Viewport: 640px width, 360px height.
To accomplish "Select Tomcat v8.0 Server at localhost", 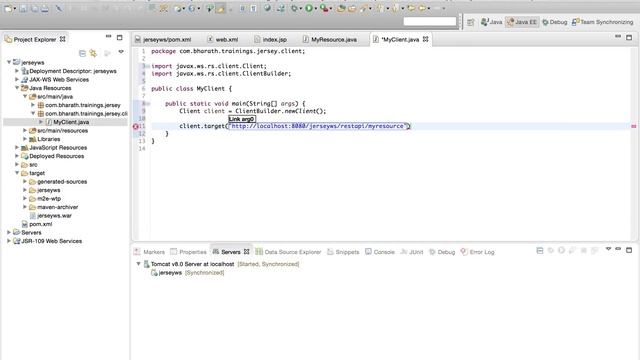I will (x=193, y=264).
